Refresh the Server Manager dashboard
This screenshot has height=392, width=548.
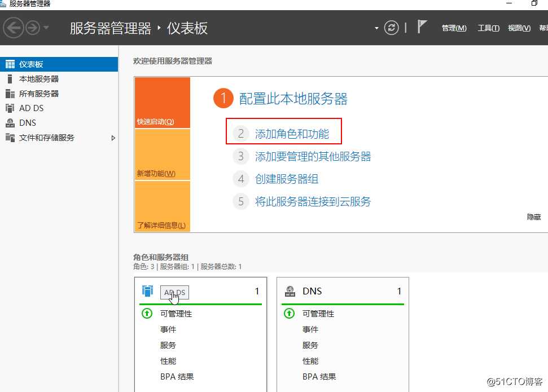pos(391,28)
